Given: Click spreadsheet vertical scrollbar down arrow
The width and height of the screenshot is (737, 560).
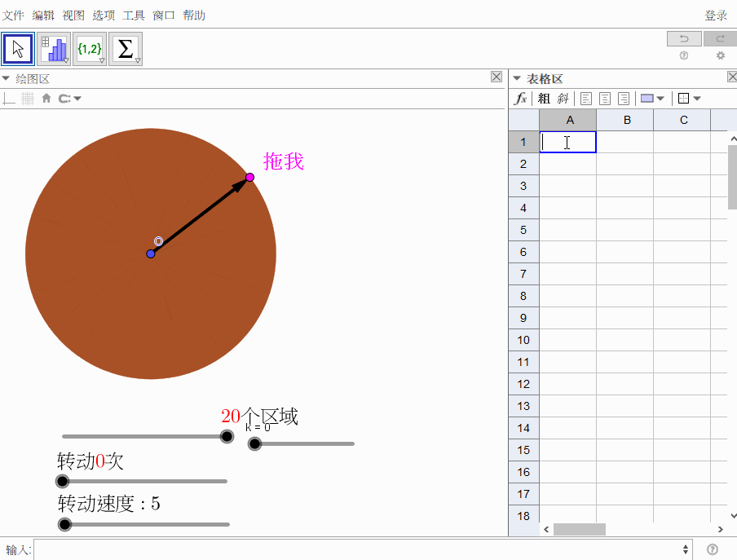Looking at the screenshot, I should pos(733,515).
